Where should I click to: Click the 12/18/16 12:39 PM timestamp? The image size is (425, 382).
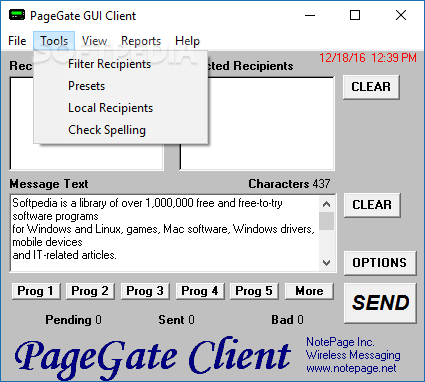368,58
